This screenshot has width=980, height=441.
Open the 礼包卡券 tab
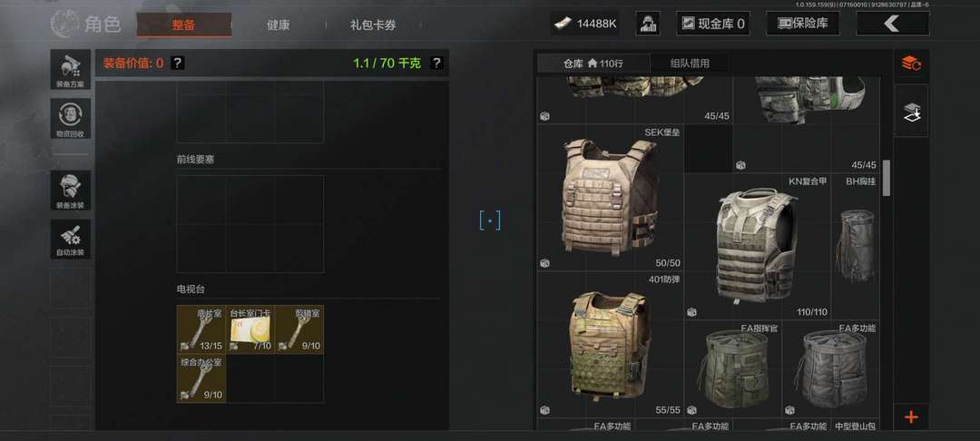coord(373,25)
